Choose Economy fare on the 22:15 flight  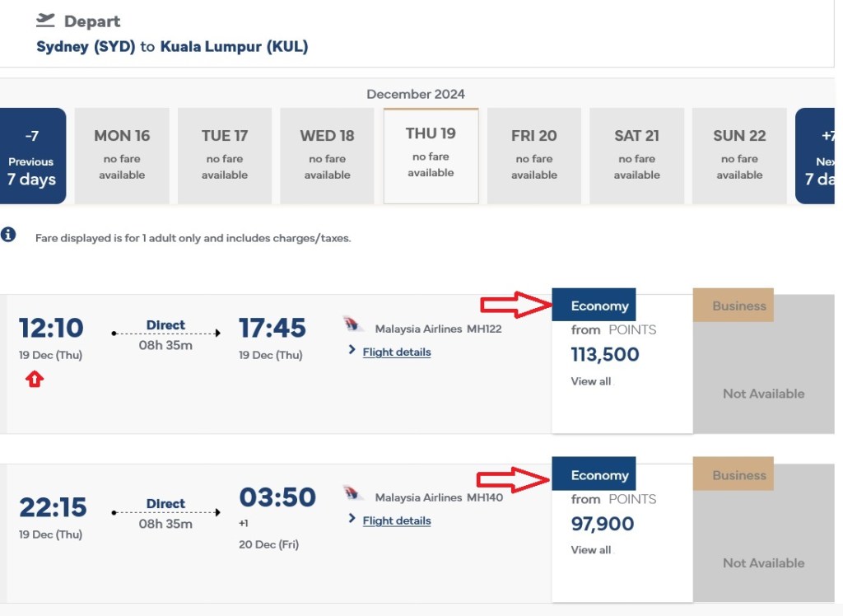coord(599,476)
